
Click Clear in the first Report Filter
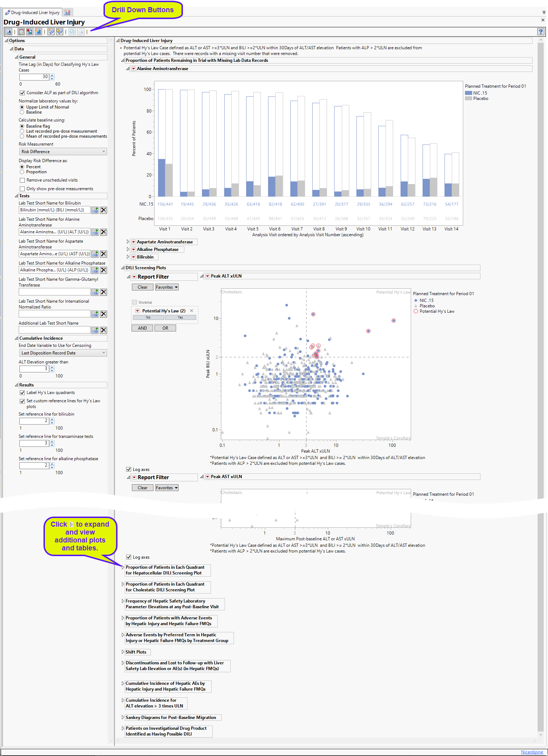(142, 287)
